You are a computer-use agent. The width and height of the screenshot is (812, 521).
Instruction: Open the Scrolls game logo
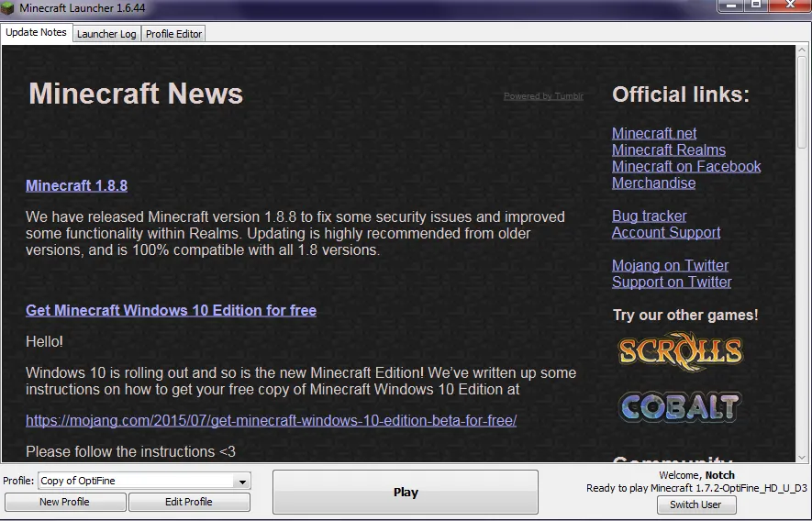(681, 351)
